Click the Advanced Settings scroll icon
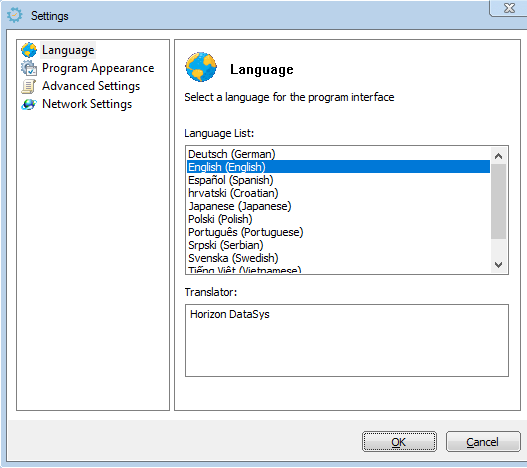The image size is (527, 468). (x=29, y=86)
